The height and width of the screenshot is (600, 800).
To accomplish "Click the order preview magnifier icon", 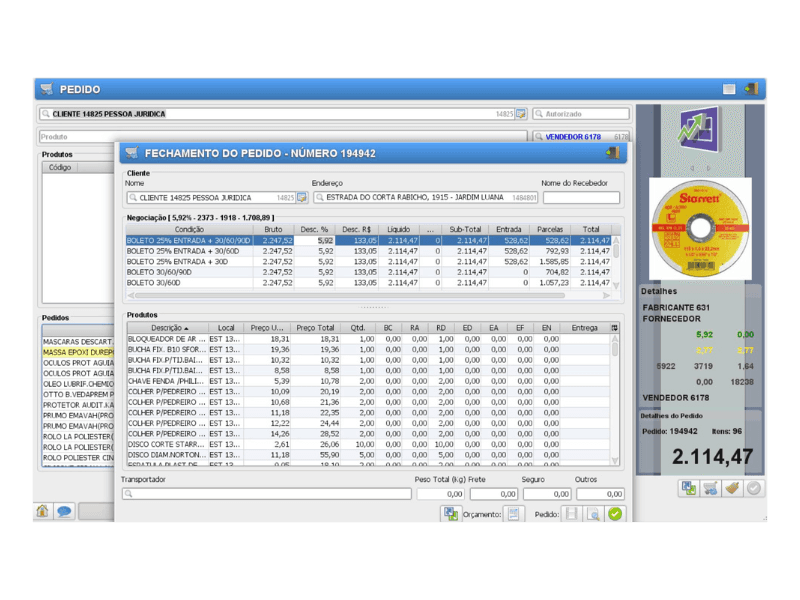I will point(593,513).
